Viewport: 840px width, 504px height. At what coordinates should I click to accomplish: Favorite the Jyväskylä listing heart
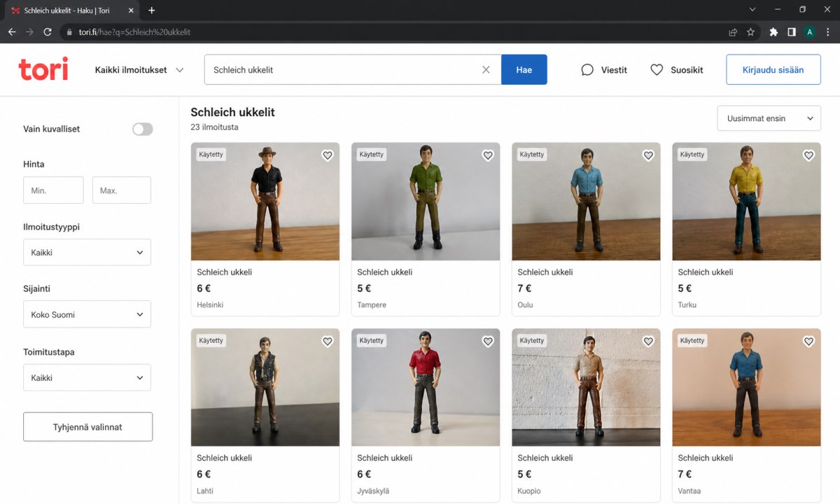[x=488, y=342]
